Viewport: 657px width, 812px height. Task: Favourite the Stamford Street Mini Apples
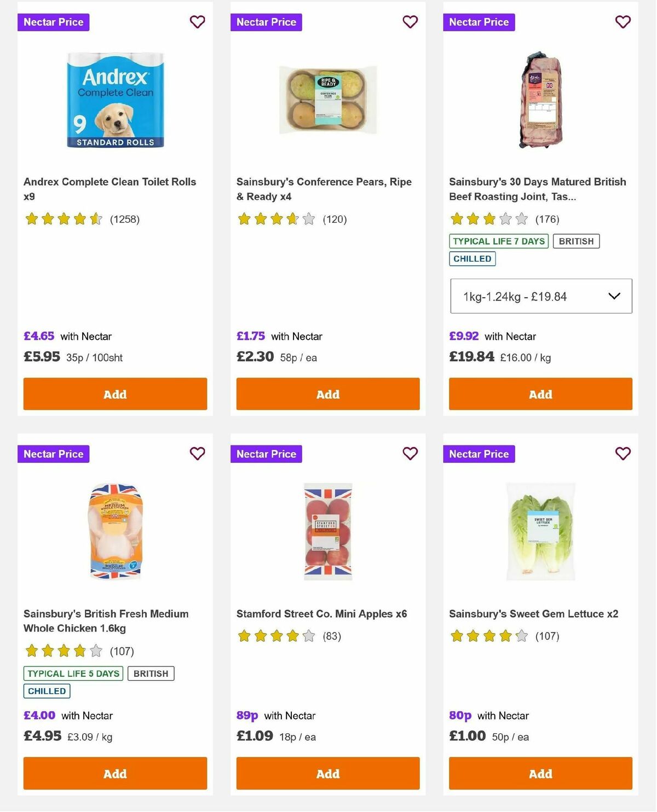coord(410,454)
